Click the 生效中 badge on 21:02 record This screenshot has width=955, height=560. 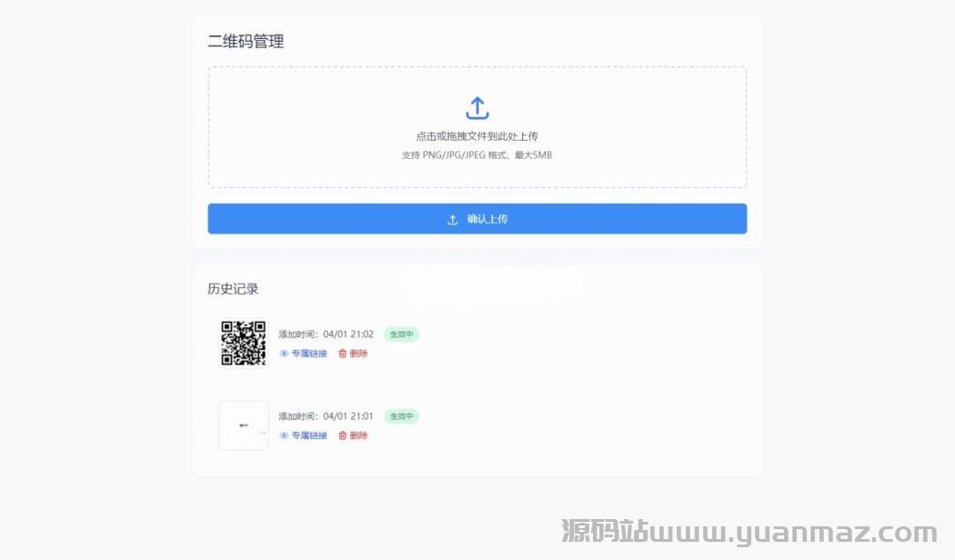click(x=401, y=335)
